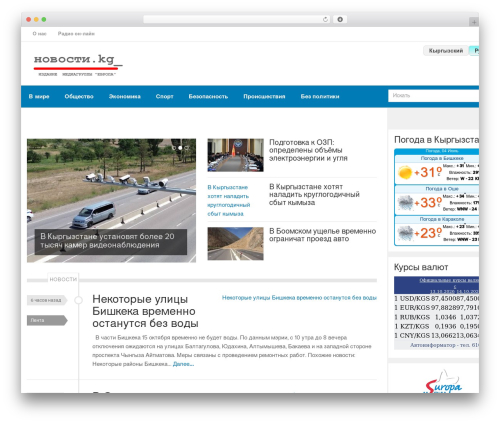This screenshot has height=423, width=500.
Task: Select the highlighted slider pagination dot
Action: tap(180, 148)
